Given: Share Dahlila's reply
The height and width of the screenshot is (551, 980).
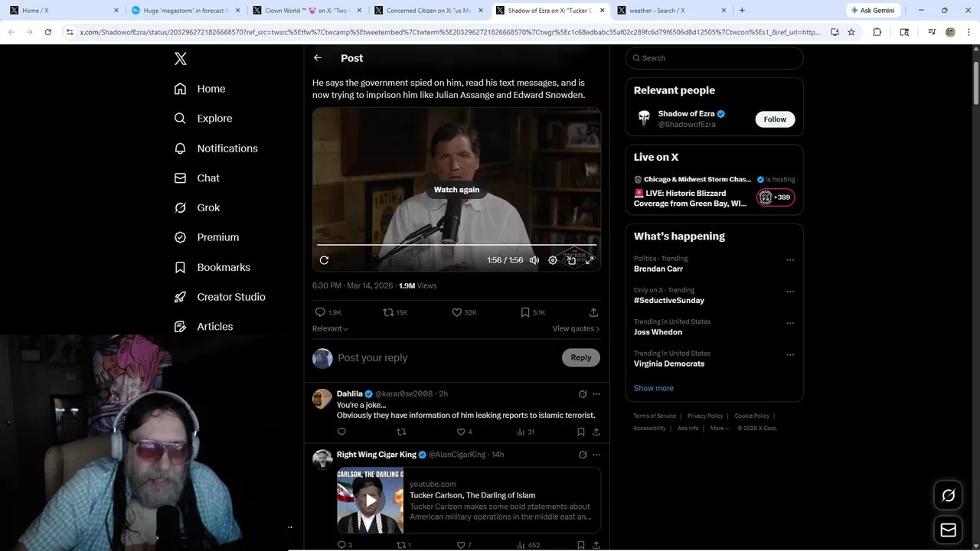Looking at the screenshot, I should point(596,432).
